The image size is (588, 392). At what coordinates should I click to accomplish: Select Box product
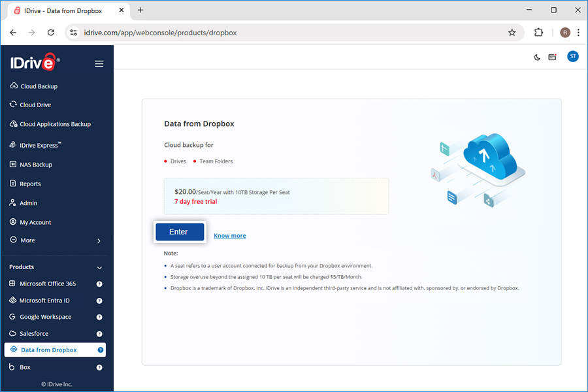(20, 367)
